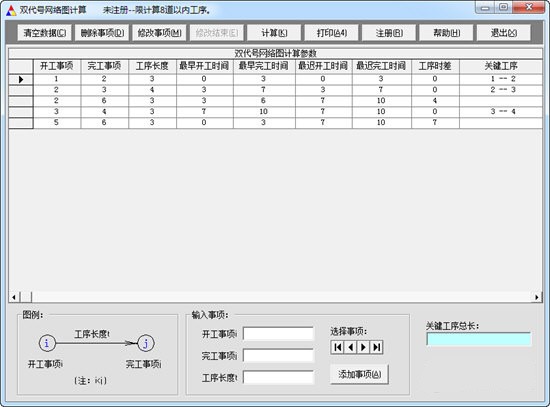Go to previous record arrow icon

(350, 347)
